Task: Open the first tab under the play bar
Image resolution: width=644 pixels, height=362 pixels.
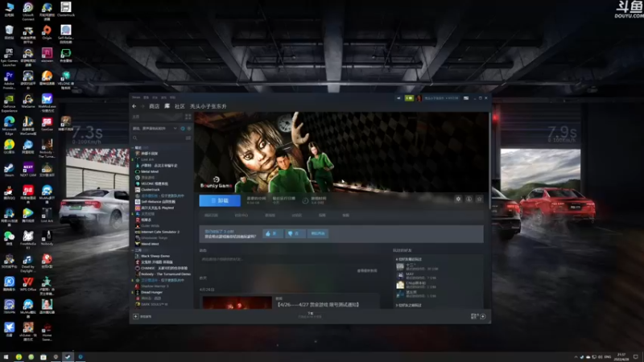Action: [211, 215]
